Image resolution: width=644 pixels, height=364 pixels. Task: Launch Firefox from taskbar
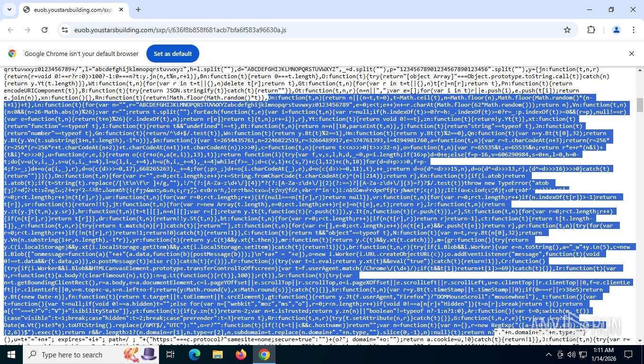pos(241,355)
